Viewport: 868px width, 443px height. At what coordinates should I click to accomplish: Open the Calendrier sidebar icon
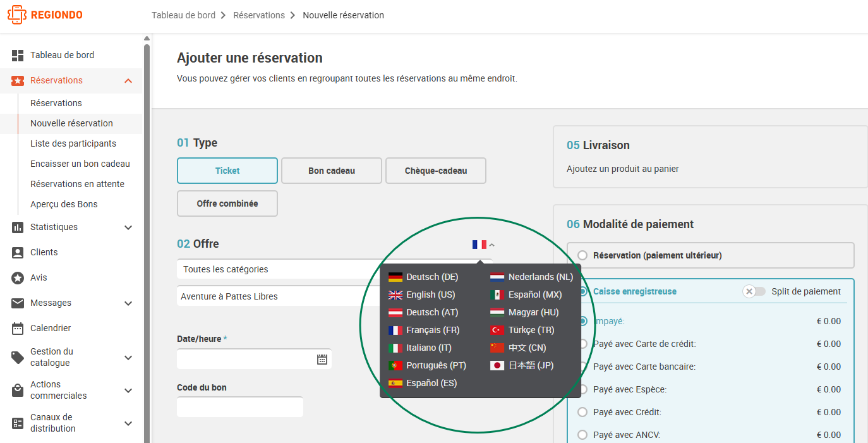(x=18, y=328)
